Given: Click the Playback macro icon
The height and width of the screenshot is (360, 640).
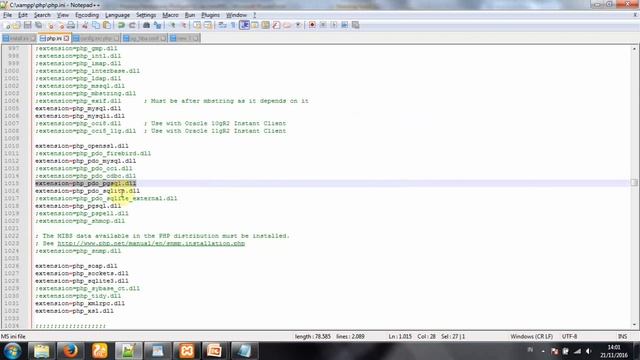Looking at the screenshot, I should click(334, 25).
